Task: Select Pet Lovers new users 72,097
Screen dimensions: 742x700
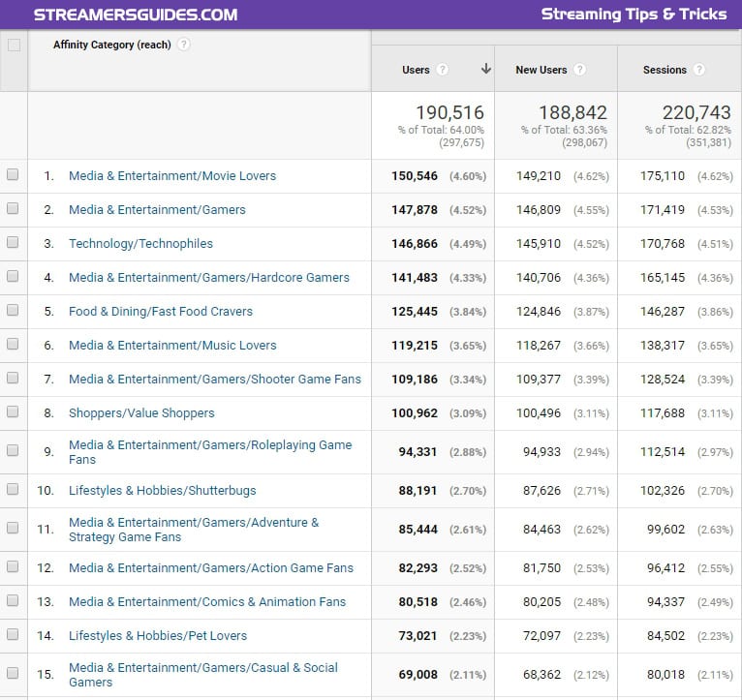Action: click(541, 636)
